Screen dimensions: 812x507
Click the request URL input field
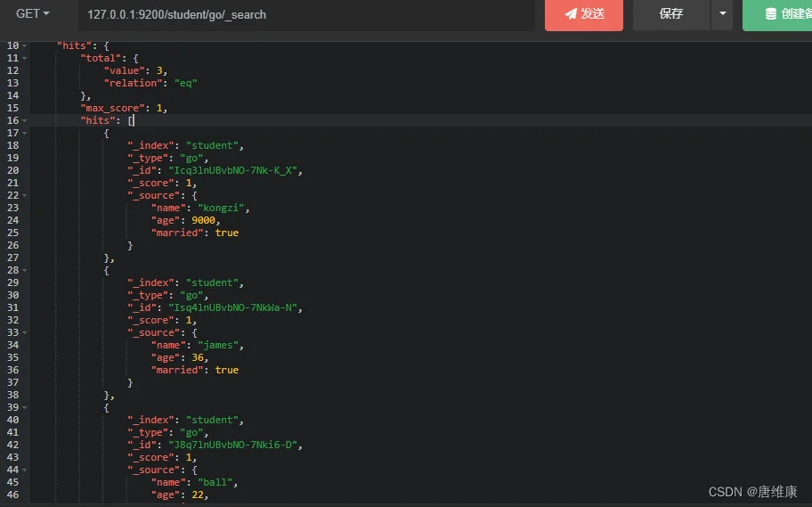point(303,14)
